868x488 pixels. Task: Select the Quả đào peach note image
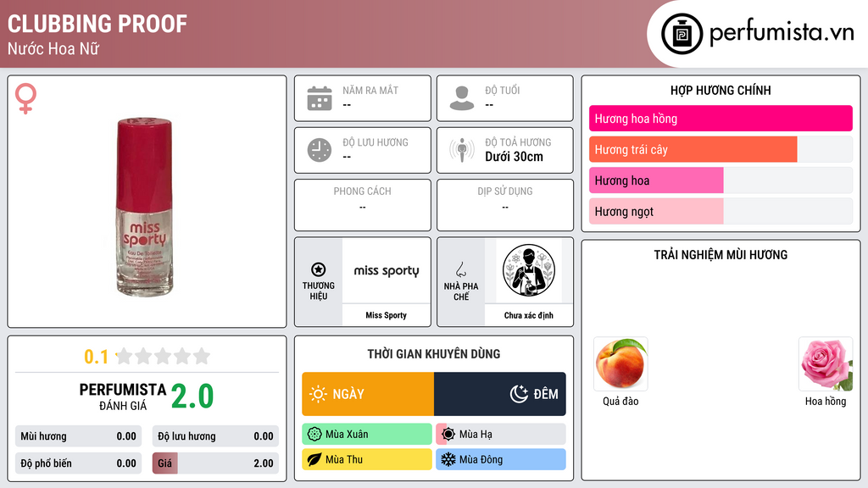620,364
